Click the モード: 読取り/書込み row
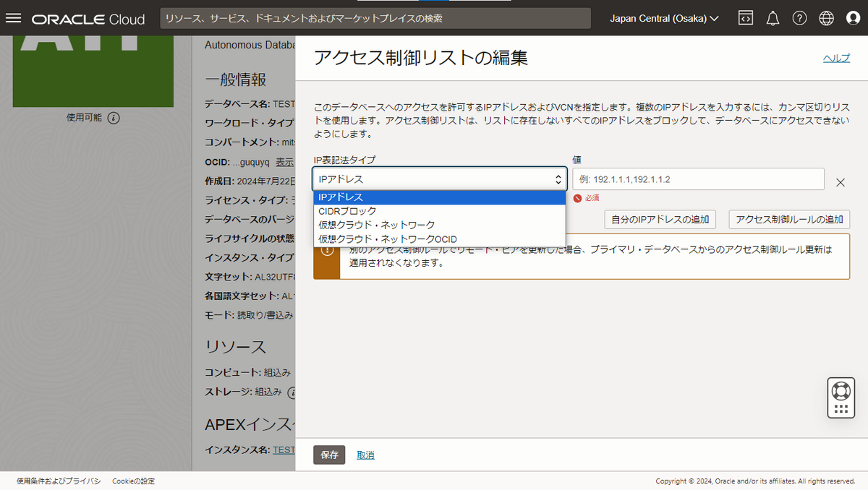The width and height of the screenshot is (868, 490). pos(250,315)
